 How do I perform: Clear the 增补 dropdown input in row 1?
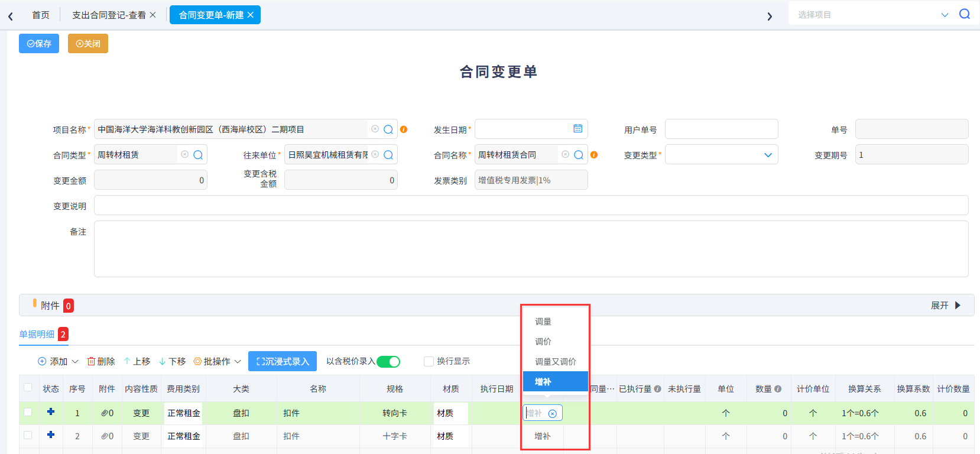coord(552,414)
